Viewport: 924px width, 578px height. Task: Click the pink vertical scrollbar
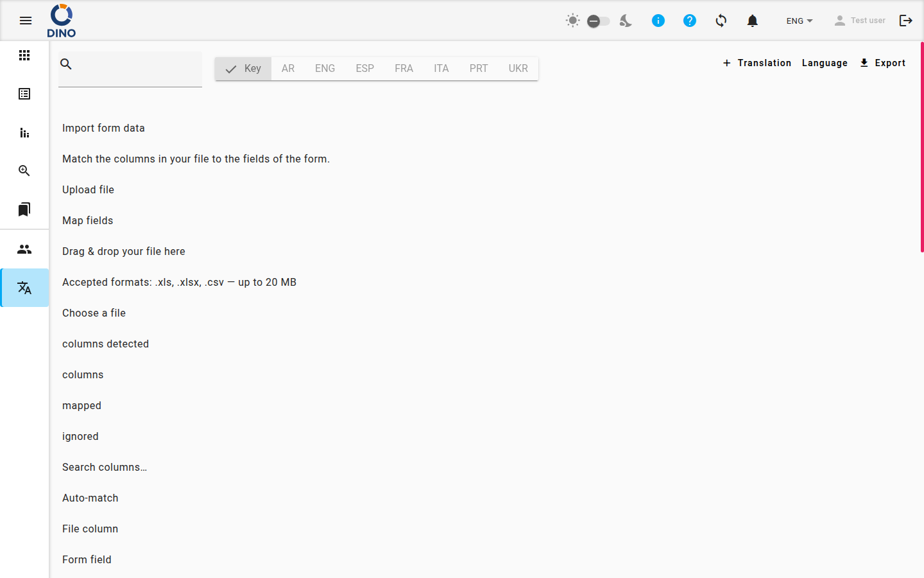(x=922, y=147)
